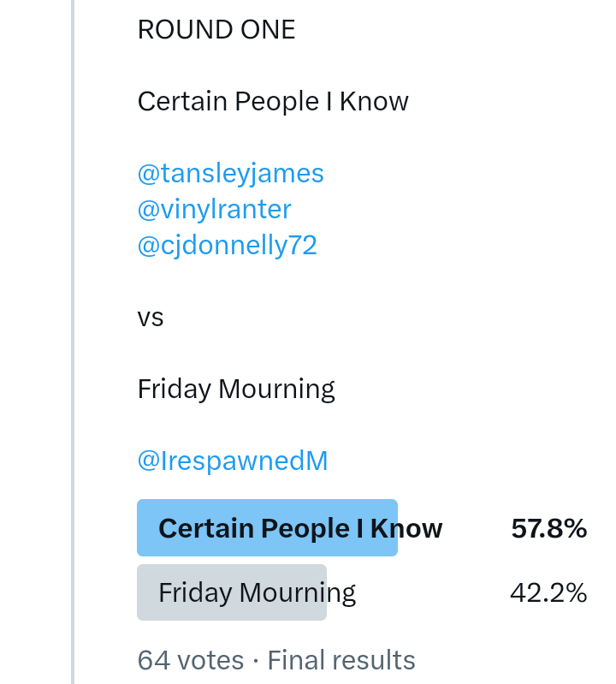Open the @vinylranter profile mention

click(x=214, y=210)
